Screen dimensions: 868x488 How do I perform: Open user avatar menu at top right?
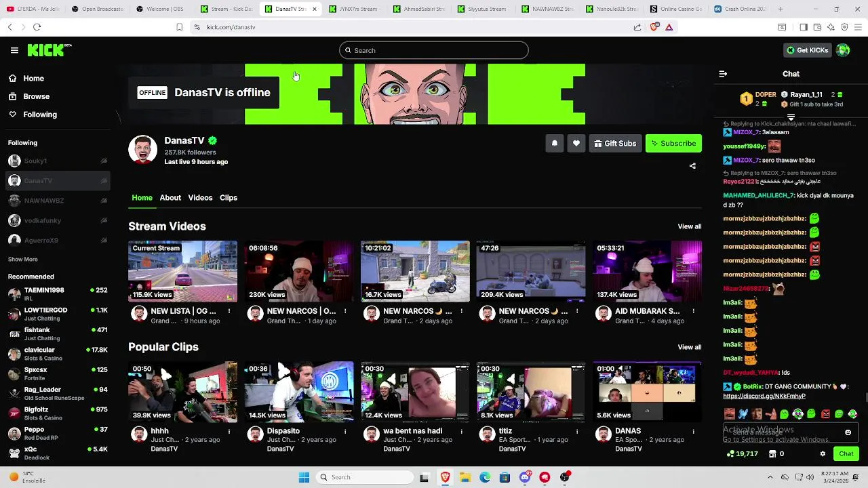(843, 50)
